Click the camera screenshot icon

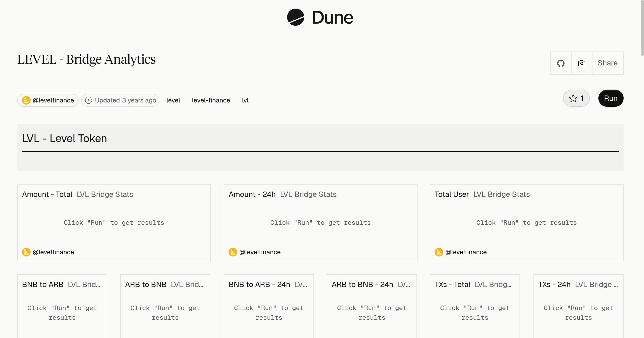tap(581, 63)
